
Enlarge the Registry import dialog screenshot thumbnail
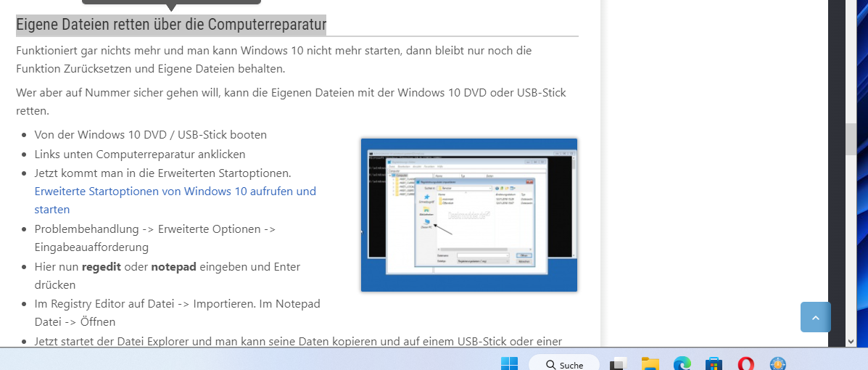tap(469, 215)
